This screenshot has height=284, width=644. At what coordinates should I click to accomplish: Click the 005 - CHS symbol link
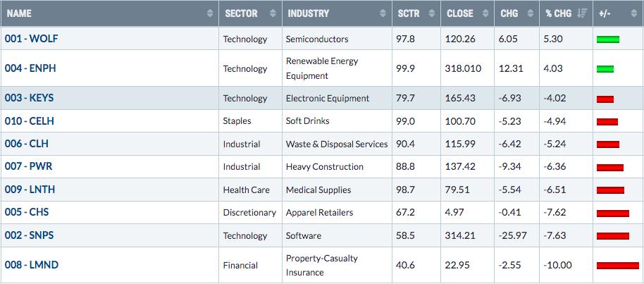27,213
